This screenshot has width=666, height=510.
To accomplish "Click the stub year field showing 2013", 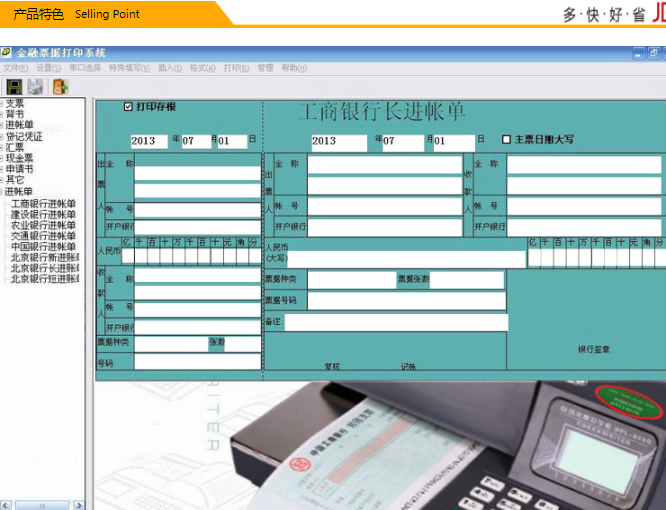I will tap(149, 141).
